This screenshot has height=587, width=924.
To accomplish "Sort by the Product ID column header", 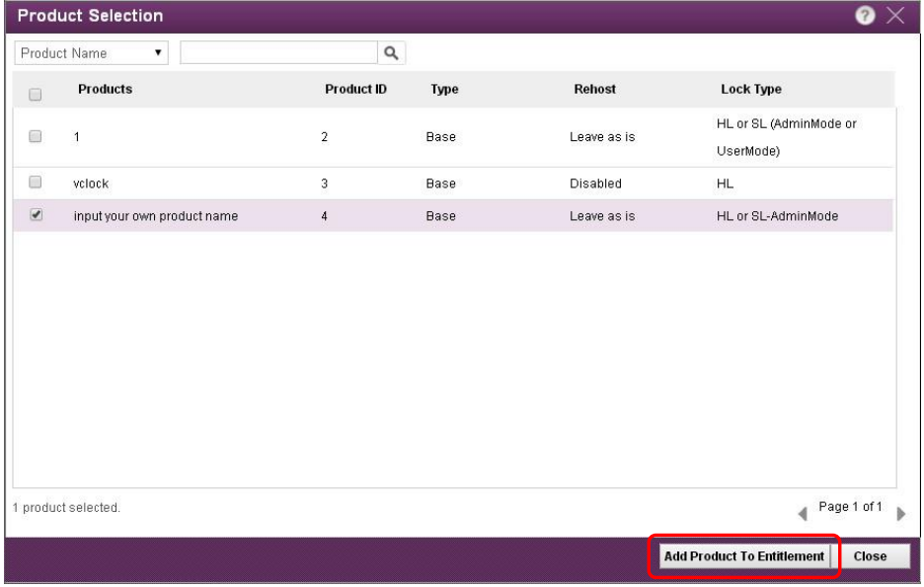I will click(x=354, y=90).
